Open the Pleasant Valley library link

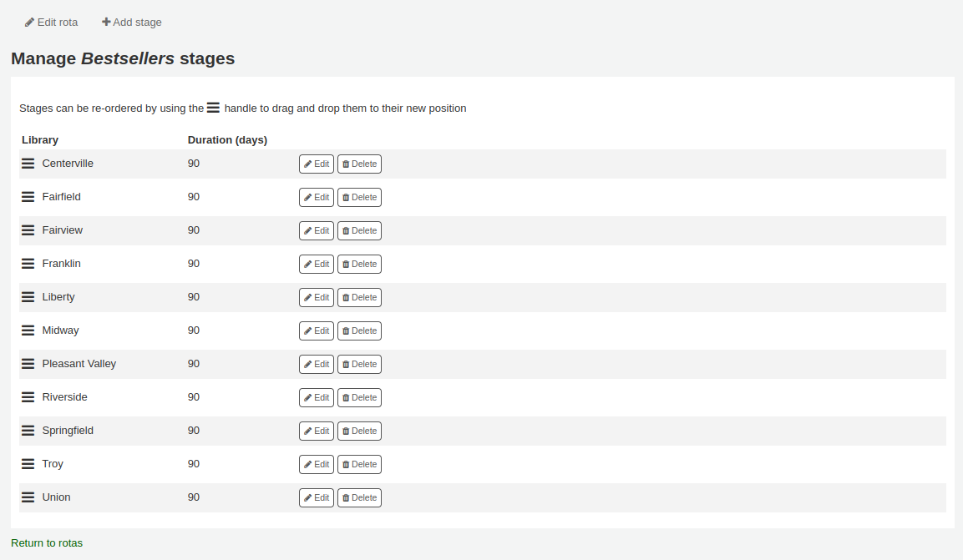point(79,364)
